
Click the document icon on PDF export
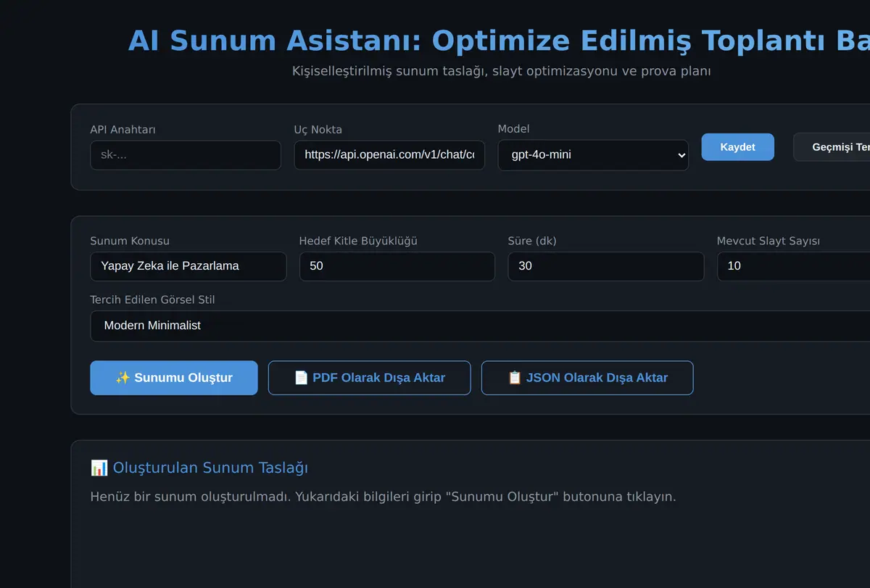302,378
